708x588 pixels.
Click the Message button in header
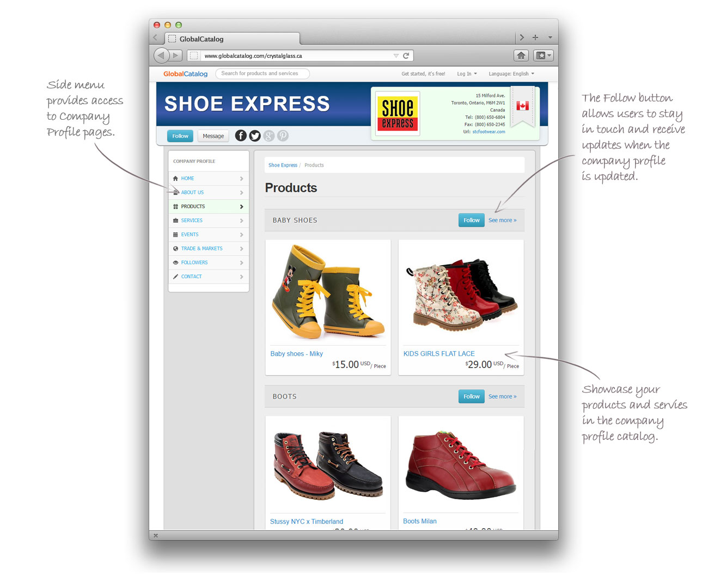click(213, 136)
